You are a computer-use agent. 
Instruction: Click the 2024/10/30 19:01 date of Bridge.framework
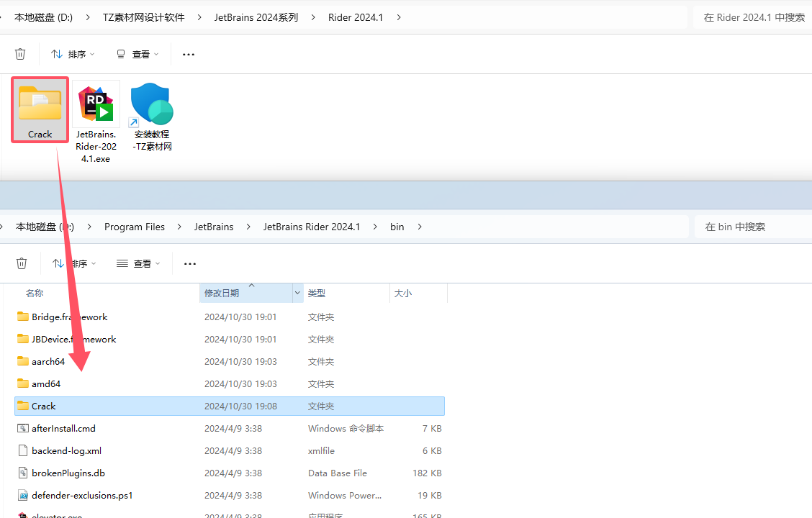pyautogui.click(x=241, y=317)
